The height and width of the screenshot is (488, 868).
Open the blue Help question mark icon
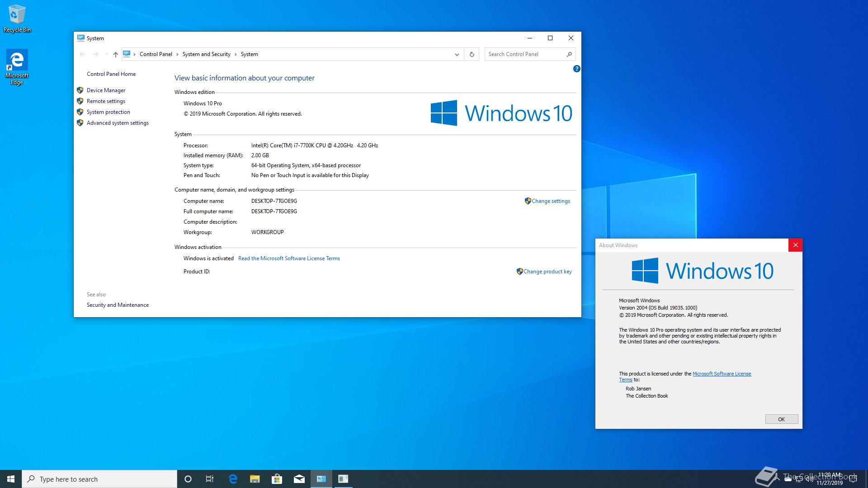576,69
